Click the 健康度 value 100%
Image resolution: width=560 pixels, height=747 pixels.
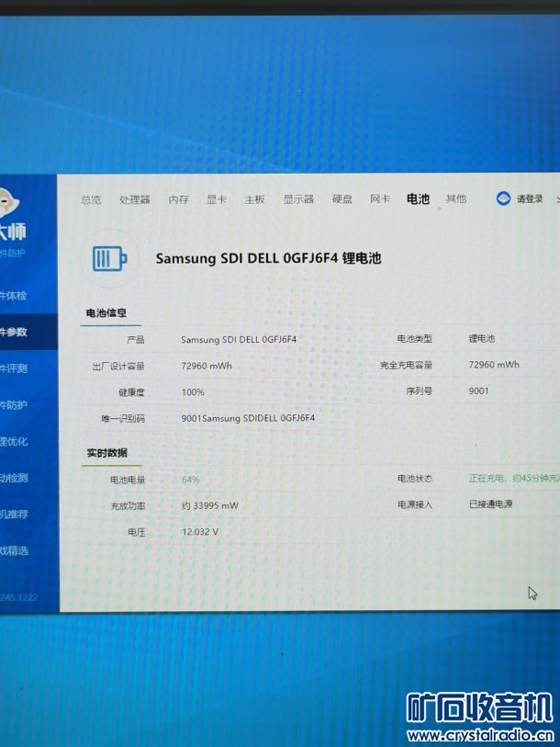[x=193, y=392]
